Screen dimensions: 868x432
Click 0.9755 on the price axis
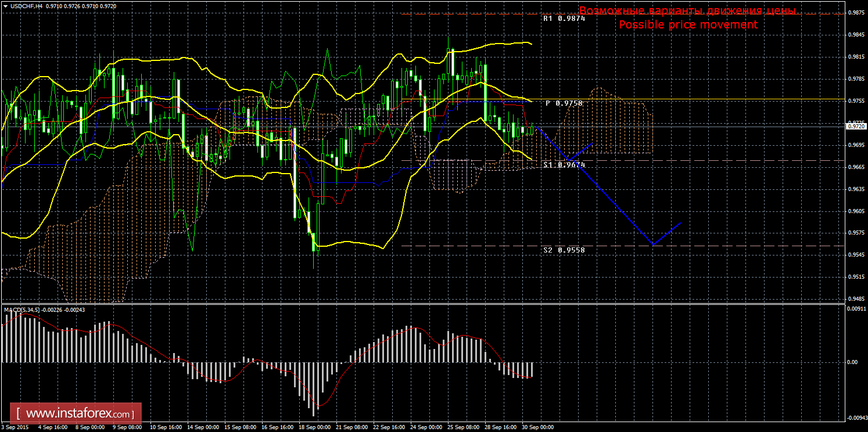(x=855, y=100)
